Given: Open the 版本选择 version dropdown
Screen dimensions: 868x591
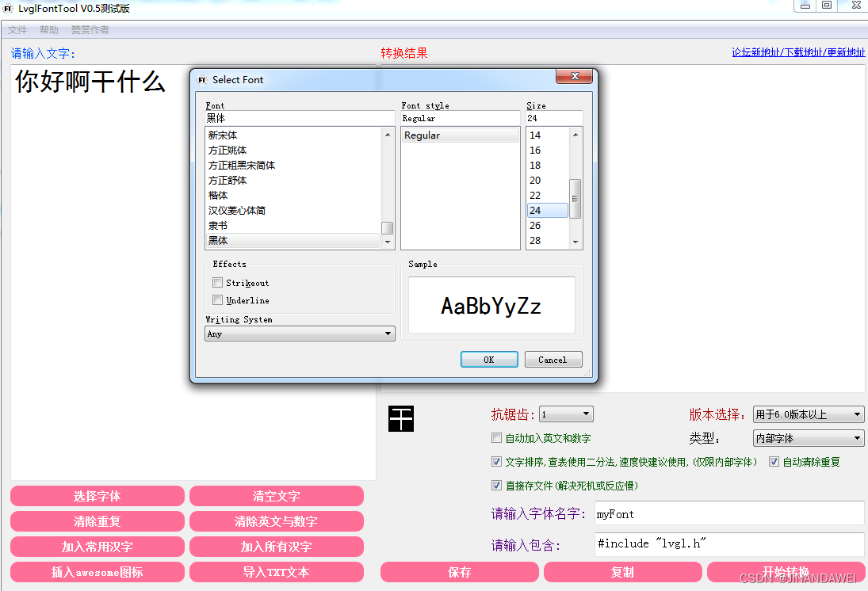Looking at the screenshot, I should (809, 414).
